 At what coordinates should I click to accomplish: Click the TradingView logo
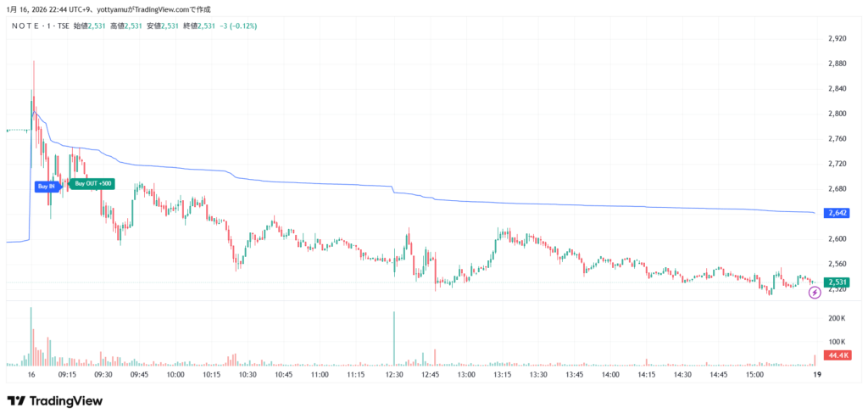(55, 401)
